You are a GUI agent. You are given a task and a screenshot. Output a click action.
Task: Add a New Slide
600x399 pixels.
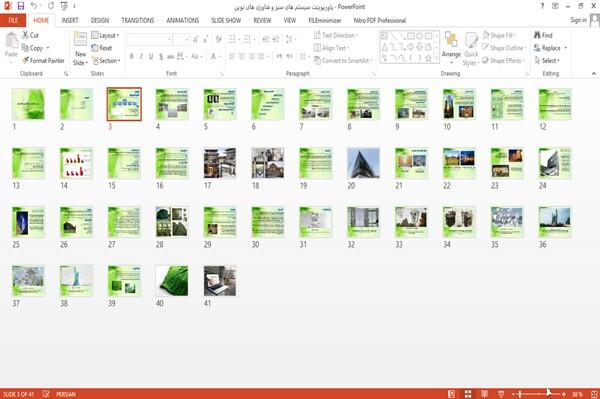tap(80, 48)
